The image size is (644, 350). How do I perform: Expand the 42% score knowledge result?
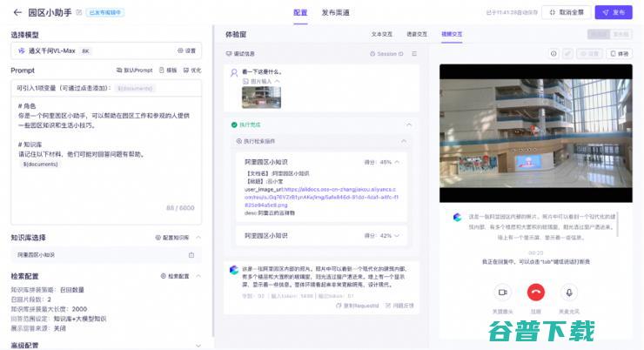click(x=397, y=236)
